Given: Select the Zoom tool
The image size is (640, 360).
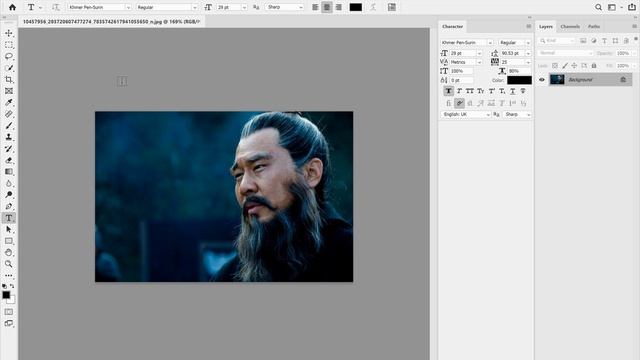Looking at the screenshot, I should [x=9, y=264].
